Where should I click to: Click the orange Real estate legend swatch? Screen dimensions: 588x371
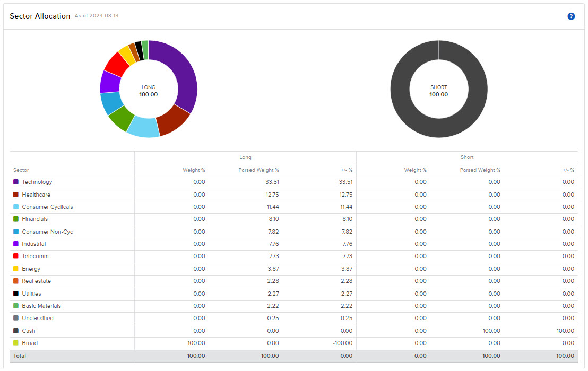coord(16,281)
